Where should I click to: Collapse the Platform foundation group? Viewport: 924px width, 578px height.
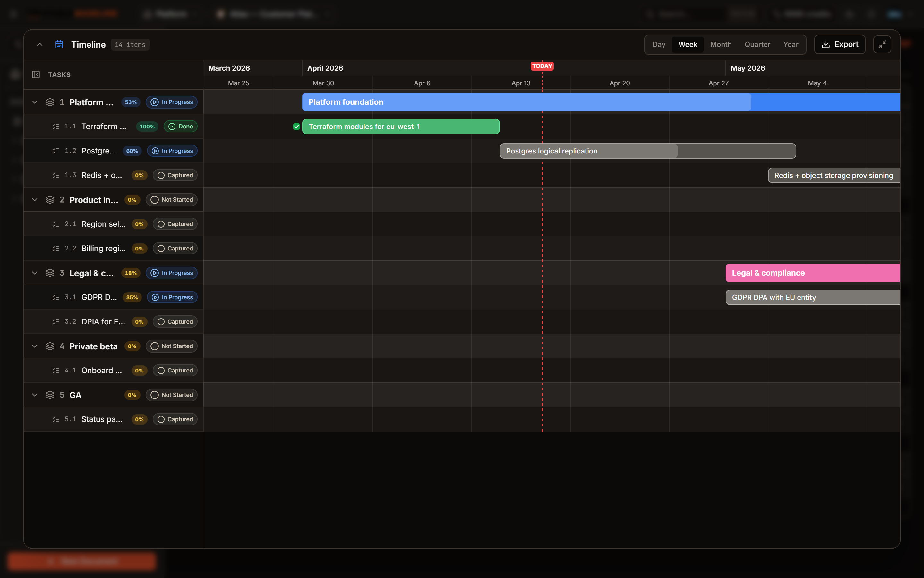(34, 102)
